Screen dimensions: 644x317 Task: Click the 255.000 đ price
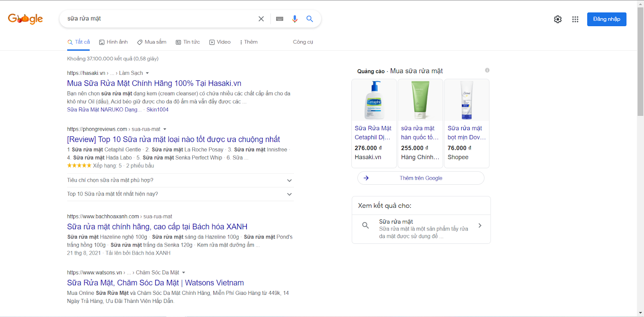(415, 148)
